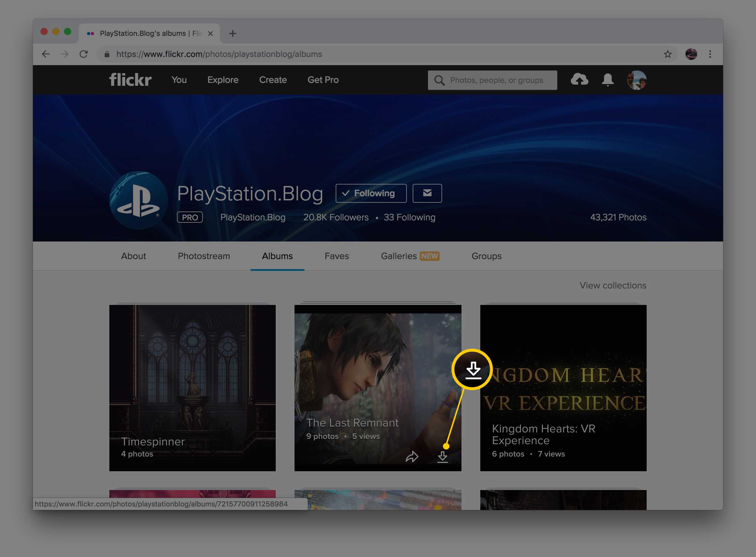Go back in the browser
Screen dimensions: 756x557
(46, 54)
